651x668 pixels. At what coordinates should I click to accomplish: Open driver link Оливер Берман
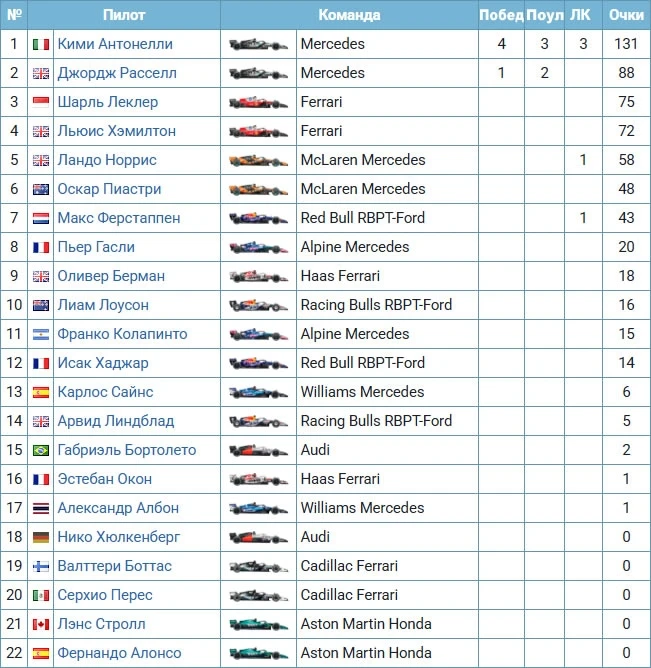[x=111, y=276]
